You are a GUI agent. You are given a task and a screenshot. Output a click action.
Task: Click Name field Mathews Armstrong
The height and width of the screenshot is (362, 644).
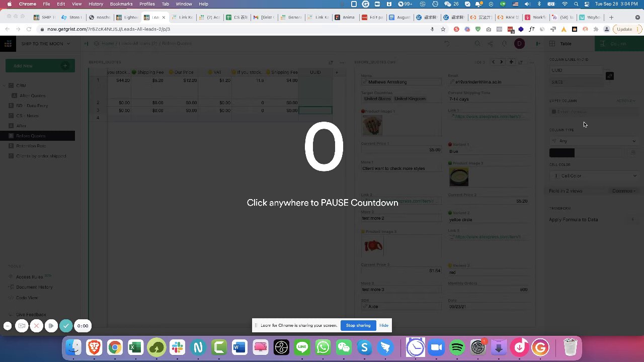click(401, 81)
